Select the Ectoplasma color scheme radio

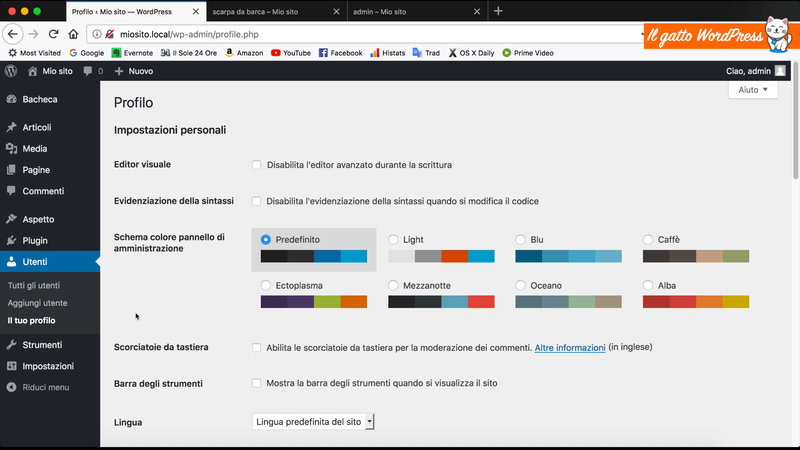click(266, 285)
